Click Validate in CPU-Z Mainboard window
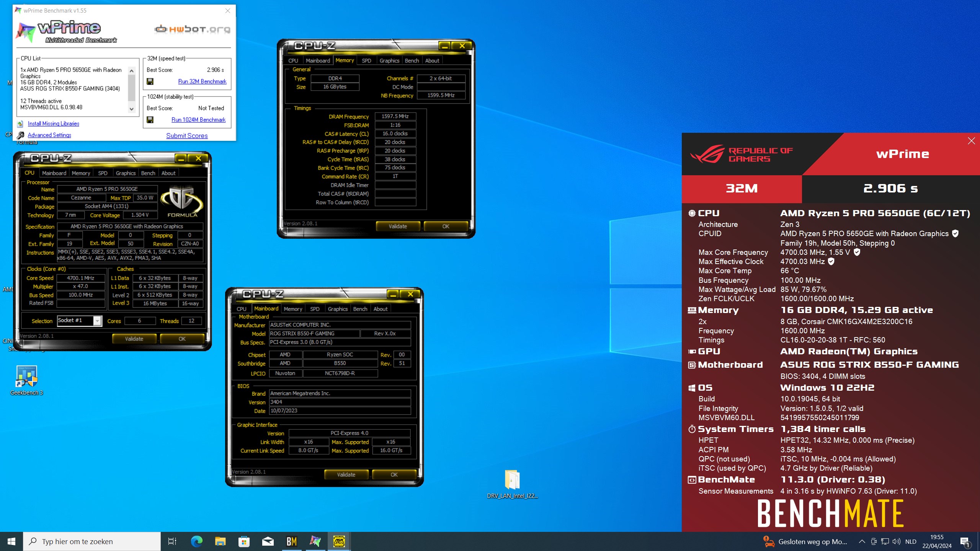Screen dimensions: 980x551 (x=346, y=474)
